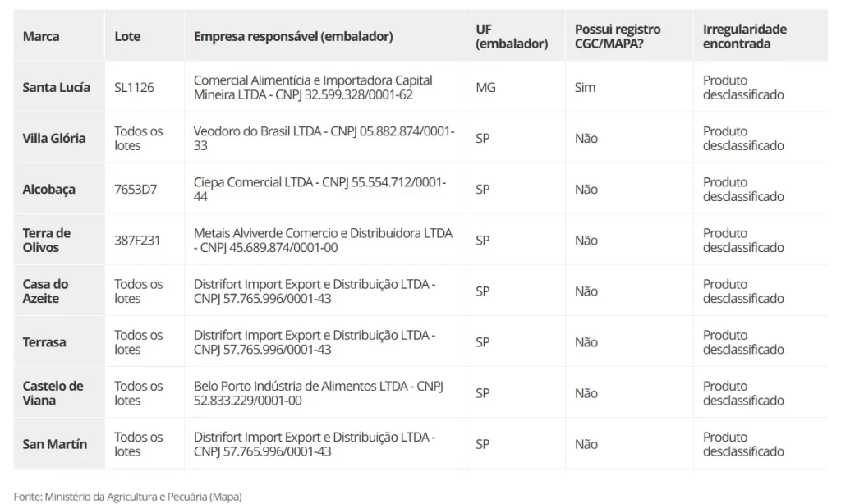Click the Lote column header
This screenshot has width=841, height=504.
pos(127,37)
